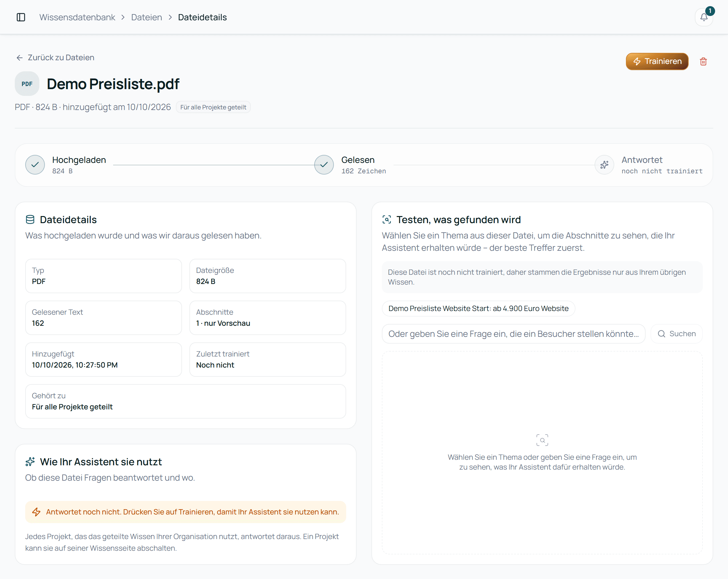Open the notifications bell
Screen dimensions: 728x579
[x=704, y=17]
